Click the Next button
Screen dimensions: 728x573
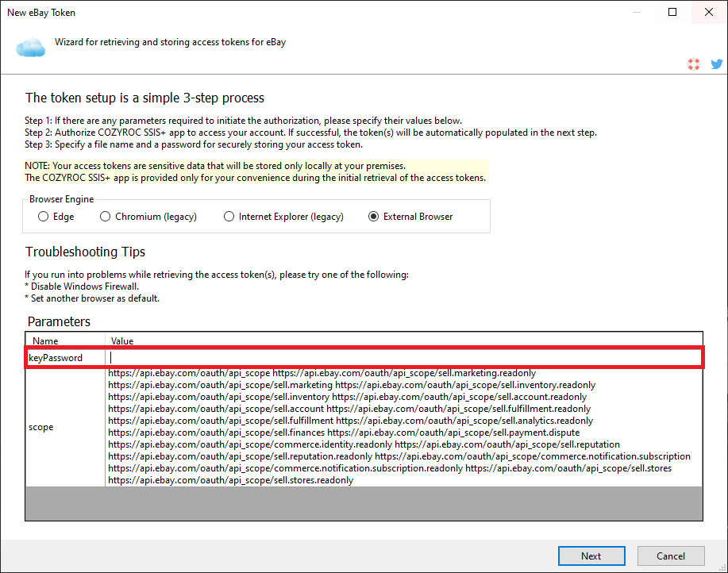coord(591,556)
